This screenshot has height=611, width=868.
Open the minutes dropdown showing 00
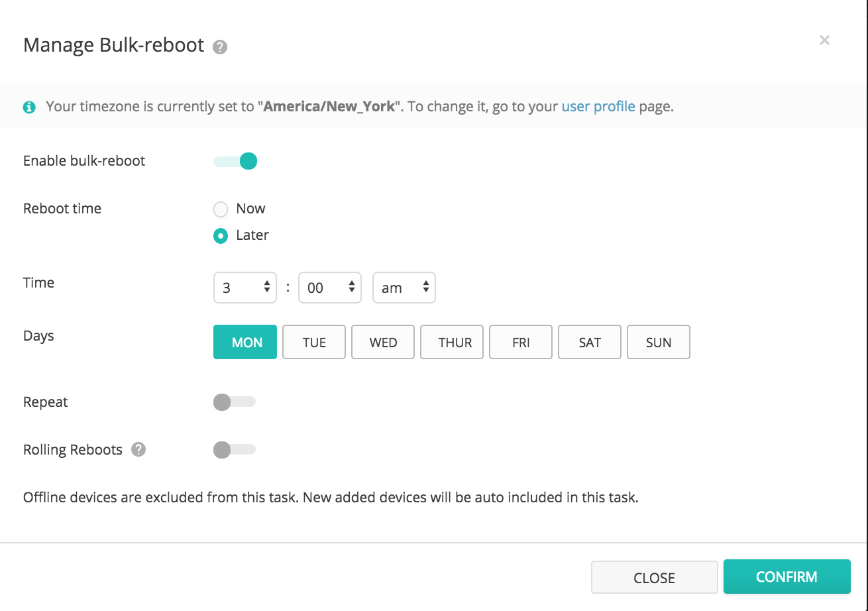(x=330, y=288)
